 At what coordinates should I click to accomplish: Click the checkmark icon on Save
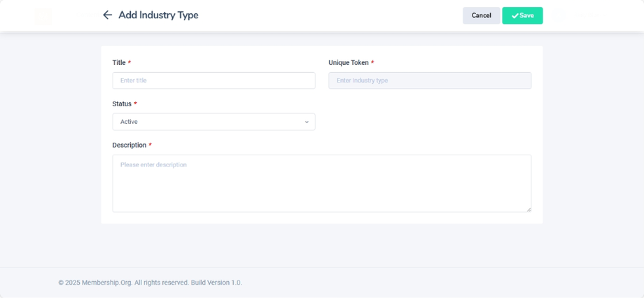(514, 16)
